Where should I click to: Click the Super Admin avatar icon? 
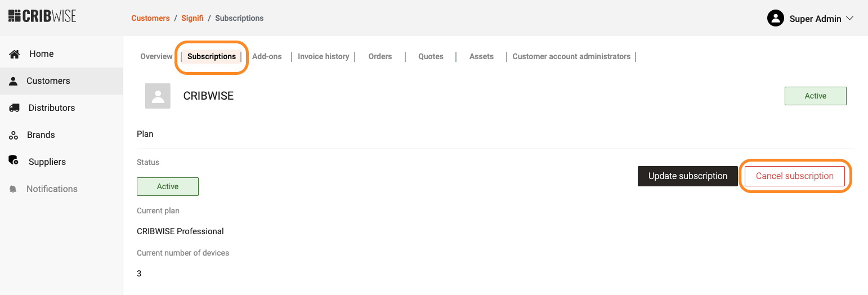click(x=776, y=19)
